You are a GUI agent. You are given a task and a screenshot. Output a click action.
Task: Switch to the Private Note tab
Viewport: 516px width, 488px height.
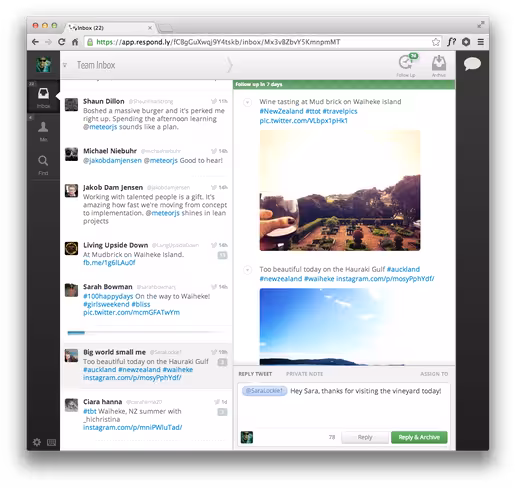pyautogui.click(x=304, y=374)
